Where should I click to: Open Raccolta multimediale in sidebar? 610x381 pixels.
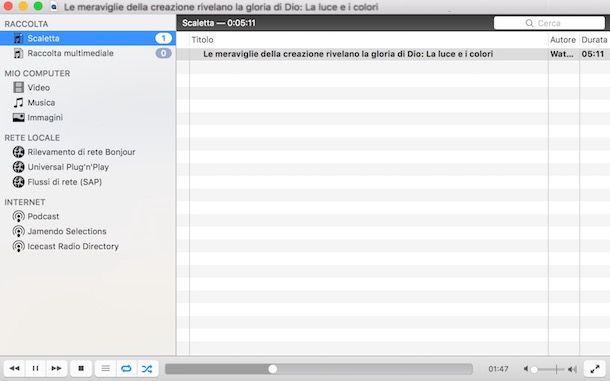(88, 53)
